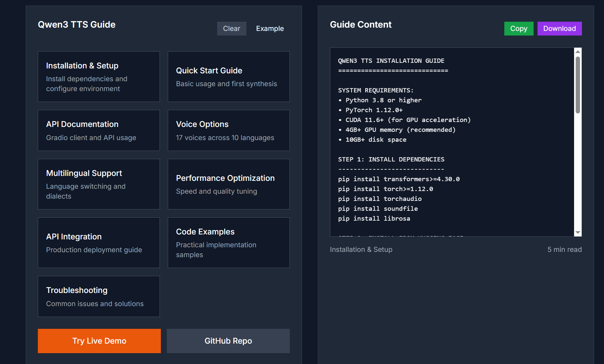Open the Performance Optimization guide
604x364 pixels.
228,184
